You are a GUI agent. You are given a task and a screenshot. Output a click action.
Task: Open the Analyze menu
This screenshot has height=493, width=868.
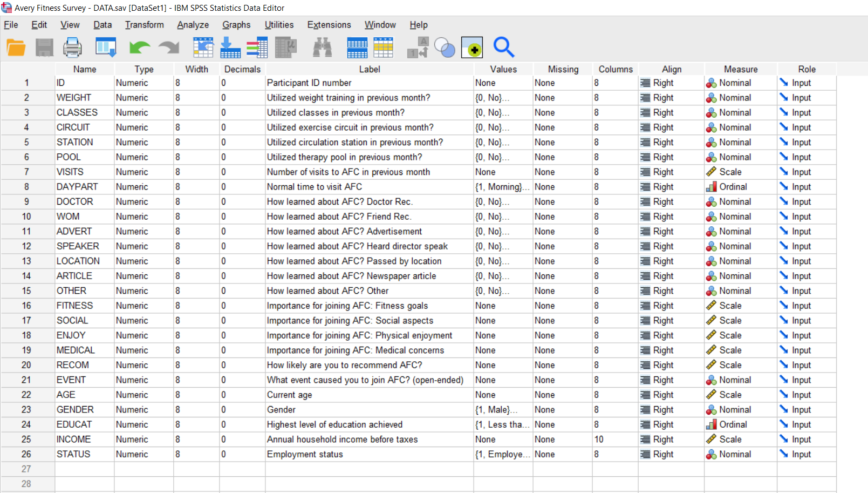193,25
